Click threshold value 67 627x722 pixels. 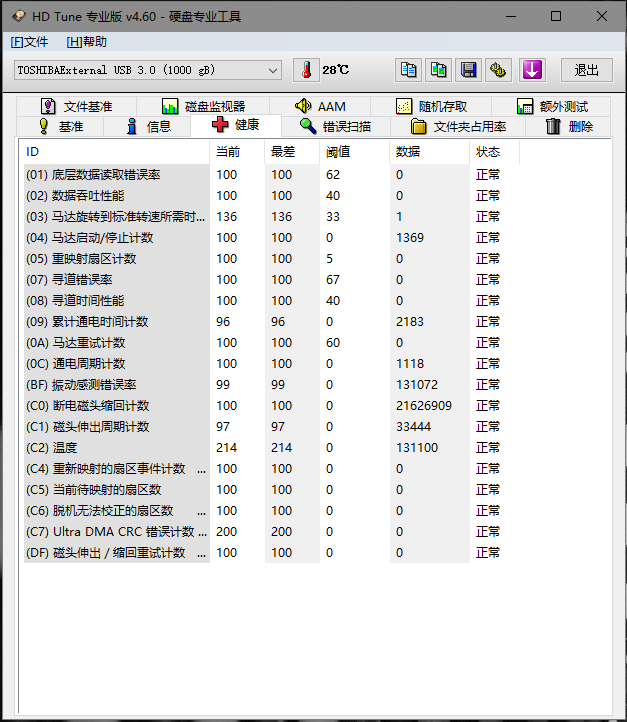click(x=333, y=280)
